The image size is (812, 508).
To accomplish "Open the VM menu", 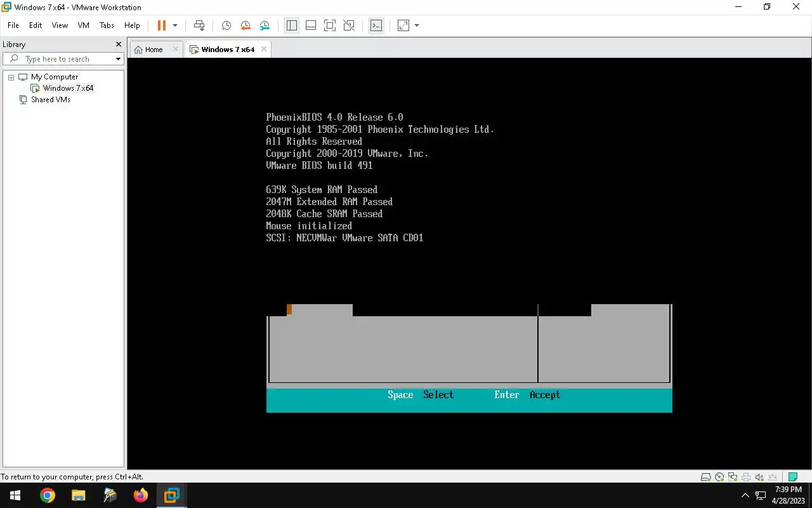I will pos(84,25).
